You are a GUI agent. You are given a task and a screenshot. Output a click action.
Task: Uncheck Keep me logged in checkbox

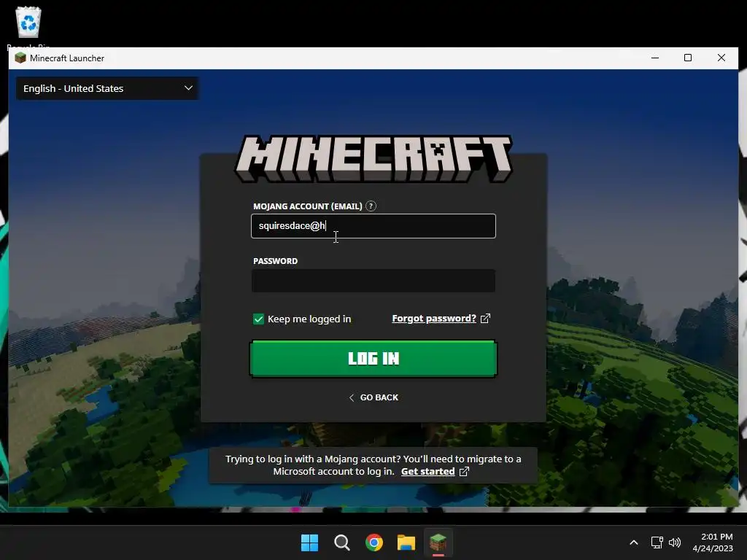click(258, 319)
